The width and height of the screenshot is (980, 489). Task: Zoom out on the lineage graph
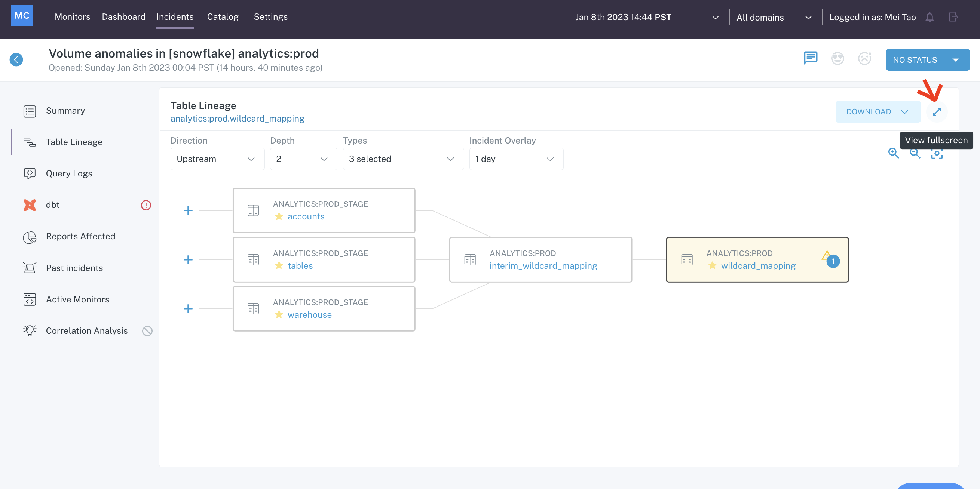click(x=915, y=153)
